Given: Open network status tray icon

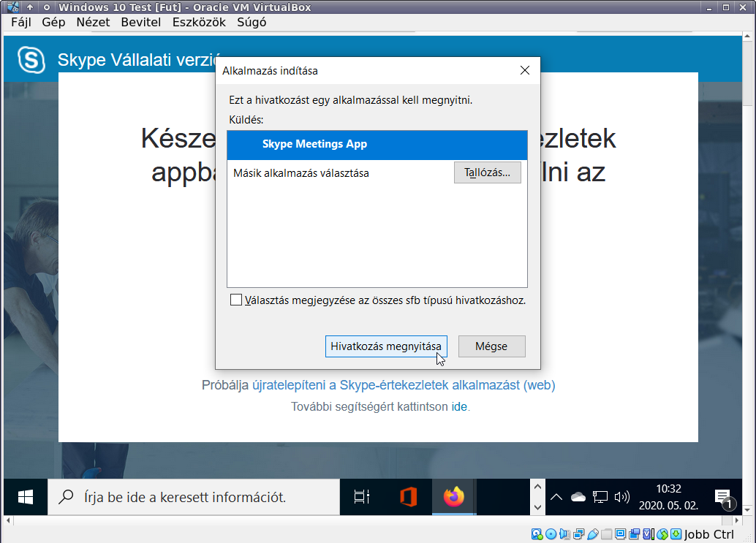Looking at the screenshot, I should click(600, 497).
